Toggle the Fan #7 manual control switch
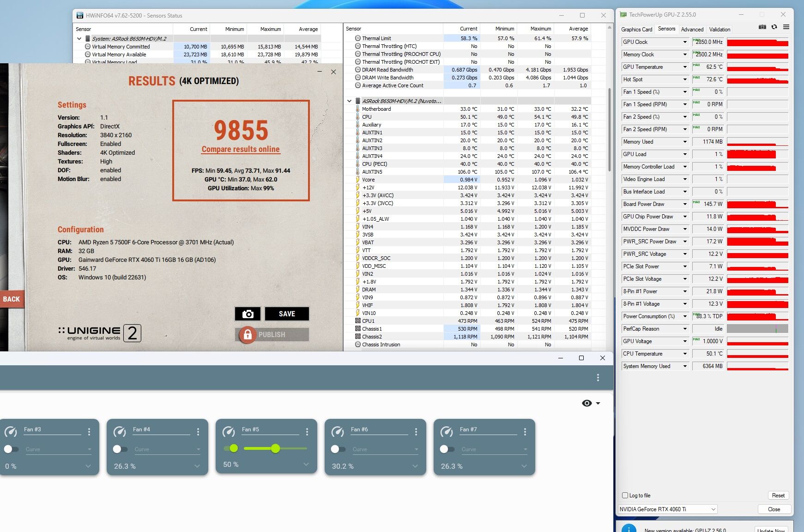Screen dimensions: 804x532 (447, 449)
